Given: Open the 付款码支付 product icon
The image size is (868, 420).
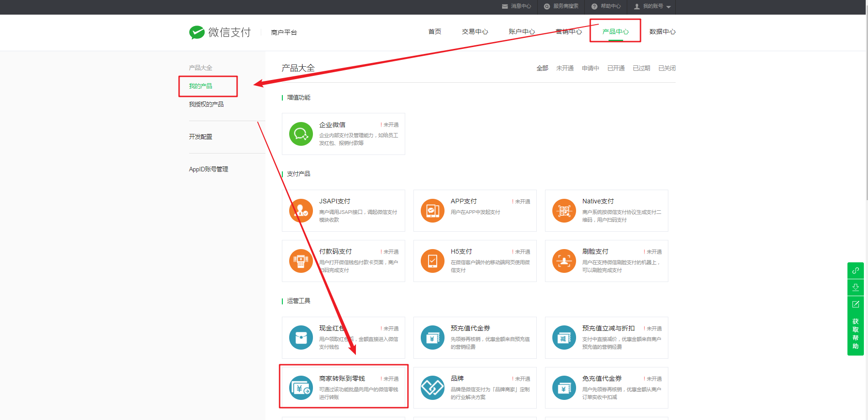Looking at the screenshot, I should coord(301,261).
